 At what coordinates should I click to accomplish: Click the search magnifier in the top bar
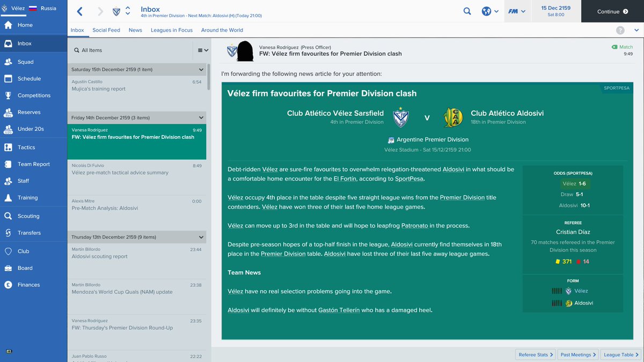click(467, 11)
